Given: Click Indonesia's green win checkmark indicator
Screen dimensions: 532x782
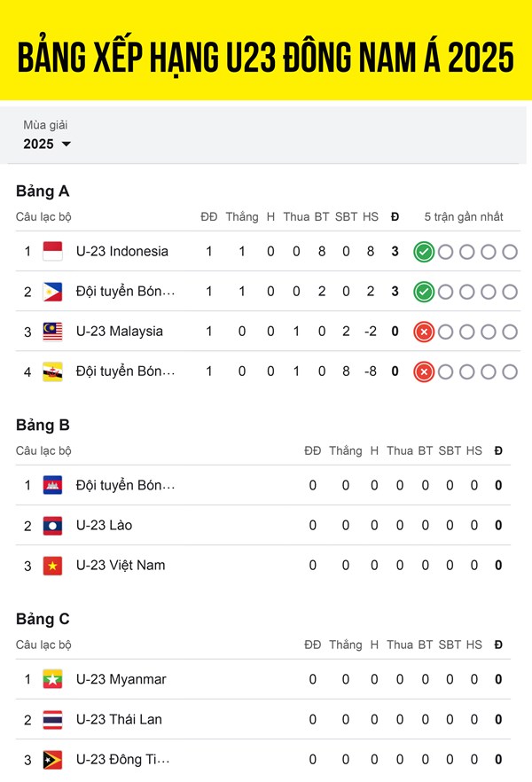Looking at the screenshot, I should click(x=424, y=252).
